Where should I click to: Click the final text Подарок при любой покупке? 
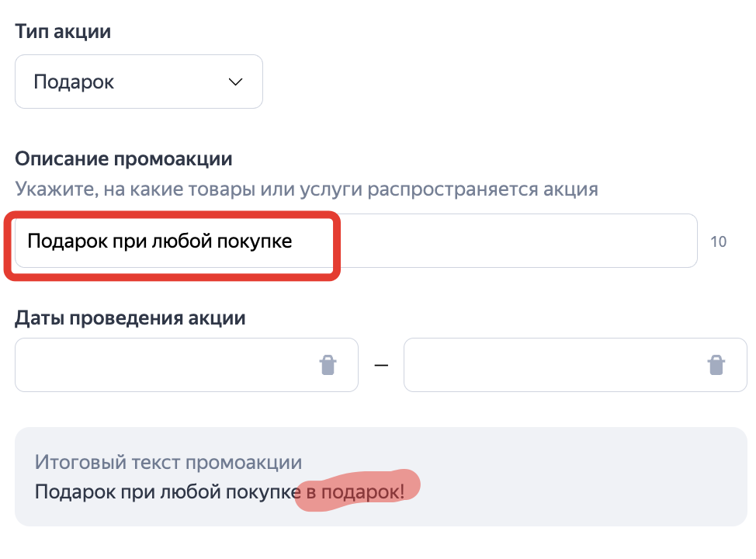166,491
